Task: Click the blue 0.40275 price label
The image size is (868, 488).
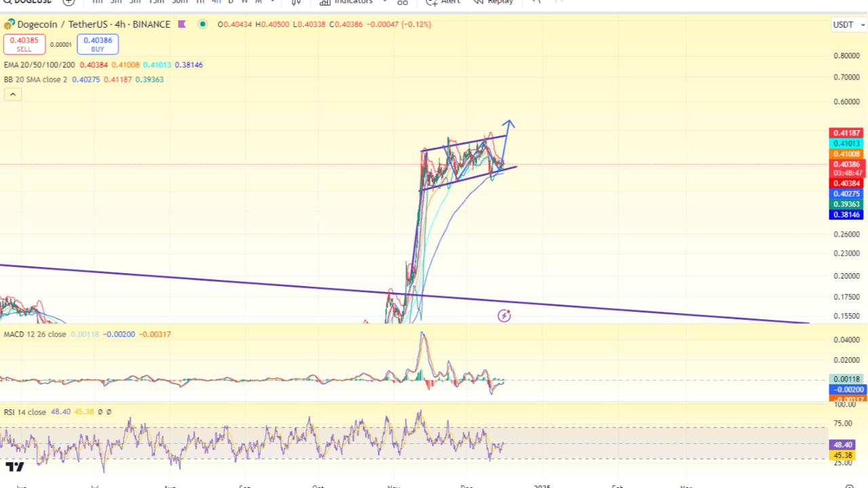Action: 846,194
